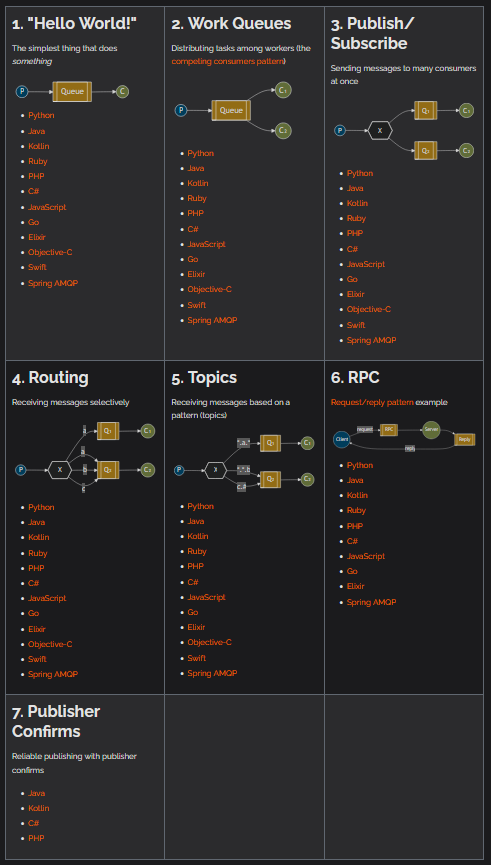Image resolution: width=491 pixels, height=865 pixels.
Task: Click the Reply queue box in RPC diagram
Action: point(465,439)
